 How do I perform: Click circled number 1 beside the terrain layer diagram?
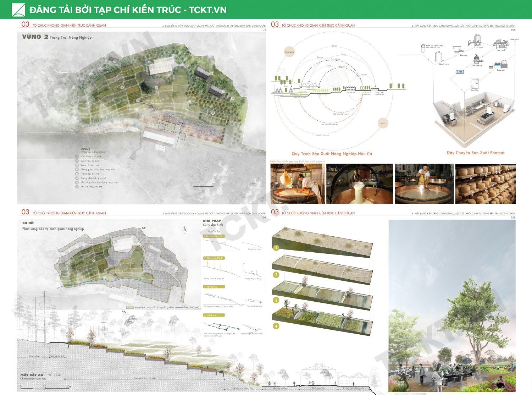tap(276, 248)
